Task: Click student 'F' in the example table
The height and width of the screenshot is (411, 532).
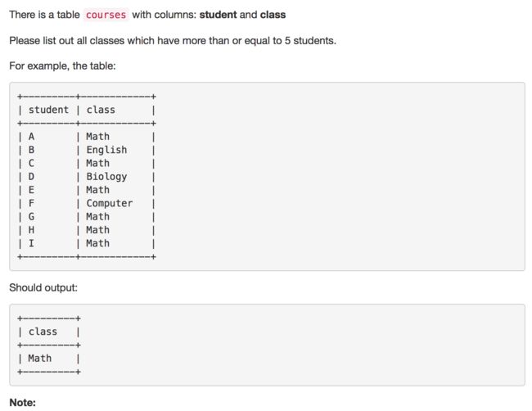Action: (31, 203)
